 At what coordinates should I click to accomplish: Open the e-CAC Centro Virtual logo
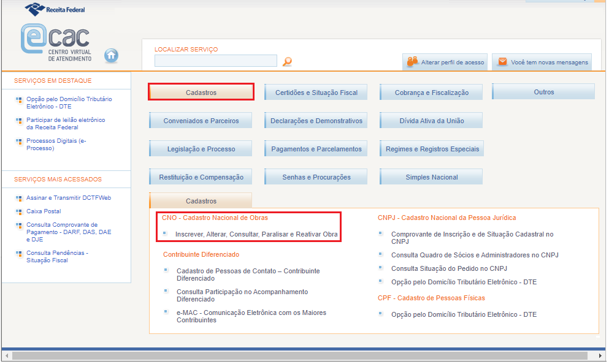[56, 43]
